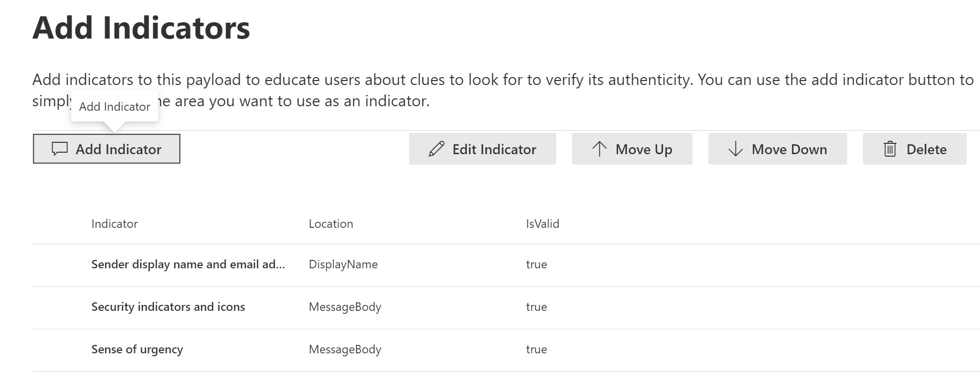Click the Add Indicator tooltip bubble
Image resolution: width=980 pixels, height=380 pixels.
coord(115,106)
